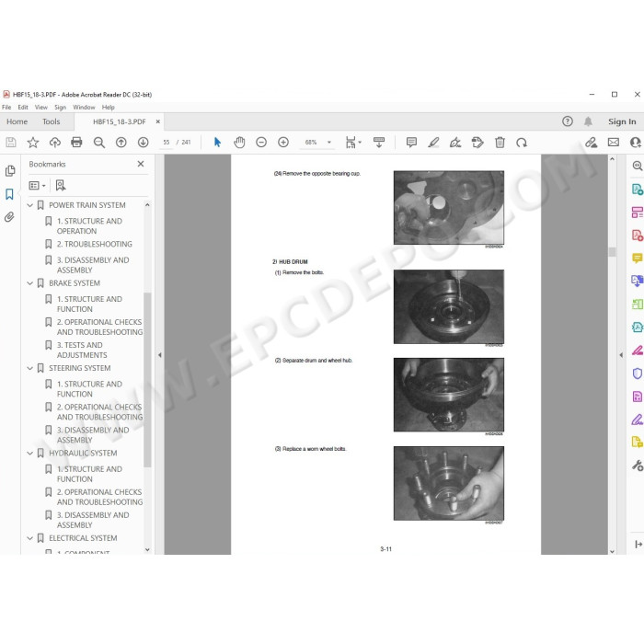Open the Window menu
This screenshot has width=644, height=644.
point(84,108)
